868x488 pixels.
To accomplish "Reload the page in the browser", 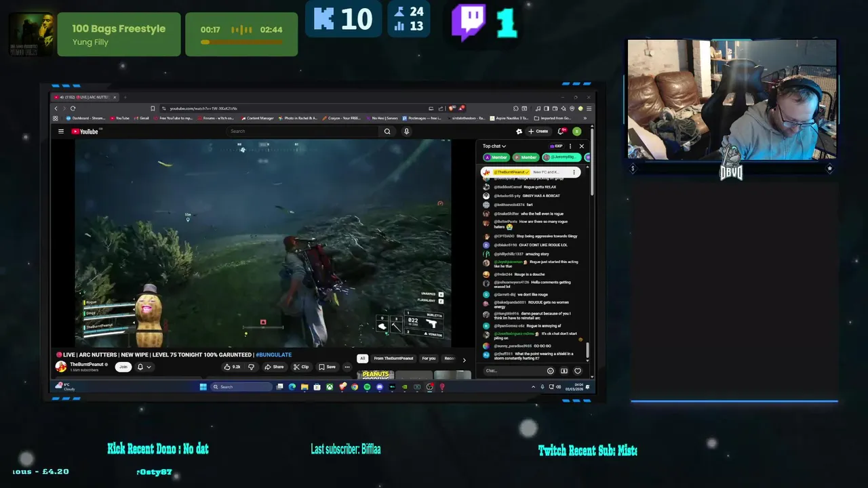I will [x=73, y=108].
